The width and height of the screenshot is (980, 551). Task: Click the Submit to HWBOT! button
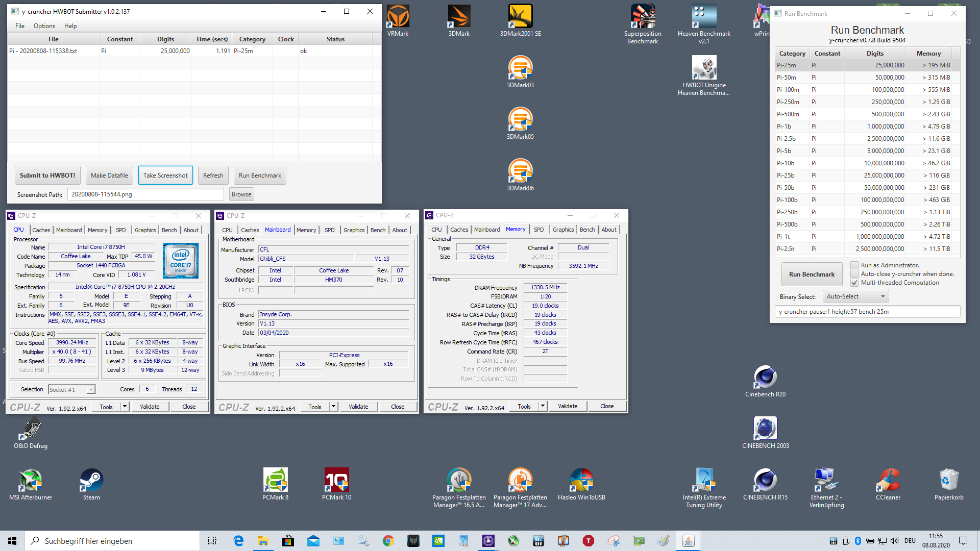47,176
